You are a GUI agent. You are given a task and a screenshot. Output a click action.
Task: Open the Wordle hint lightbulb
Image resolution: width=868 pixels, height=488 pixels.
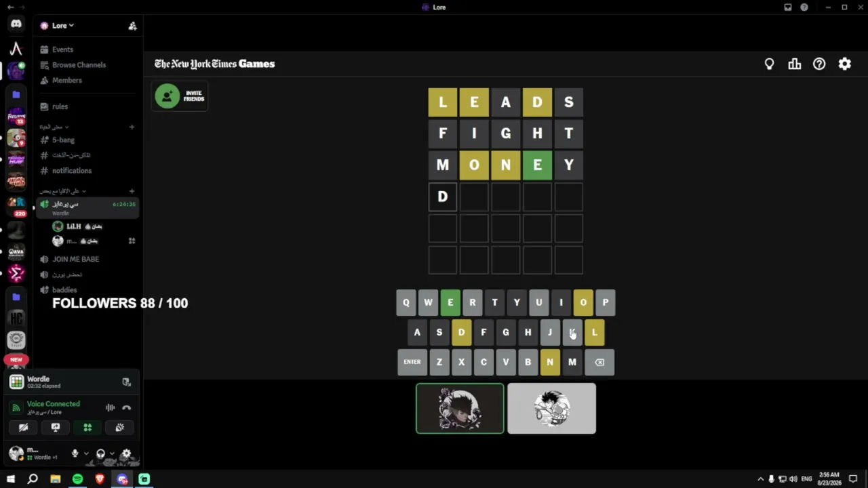(769, 64)
